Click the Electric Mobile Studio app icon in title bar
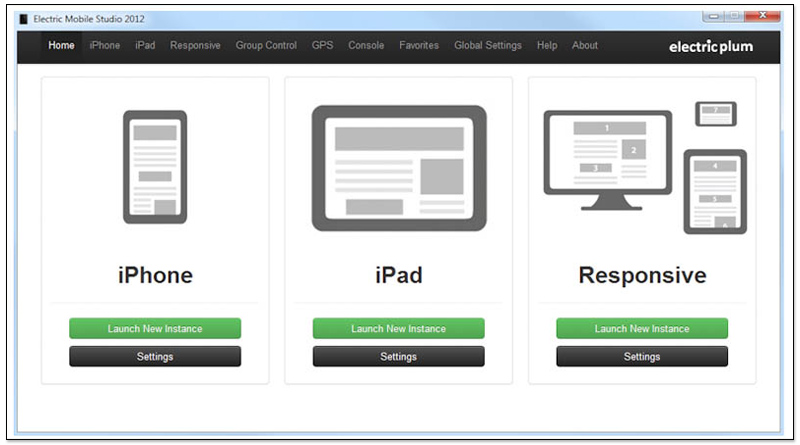This screenshot has height=445, width=800. pyautogui.click(x=23, y=19)
